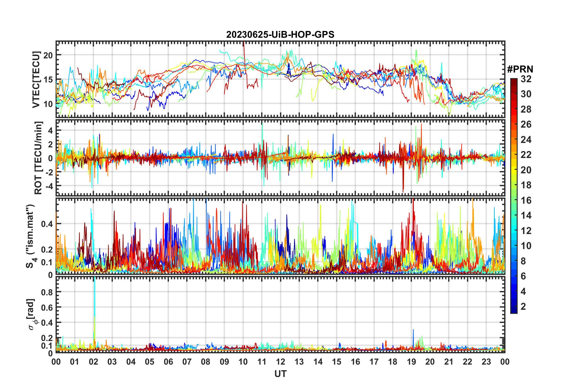The image size is (561, 392).
Task: Click the colorbar tick label 24
Action: tap(526, 140)
